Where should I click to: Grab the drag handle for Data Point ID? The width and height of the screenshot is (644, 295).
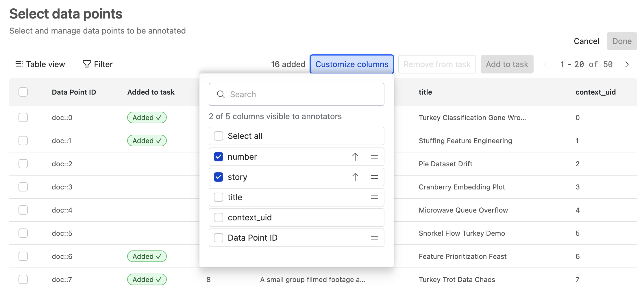point(374,238)
